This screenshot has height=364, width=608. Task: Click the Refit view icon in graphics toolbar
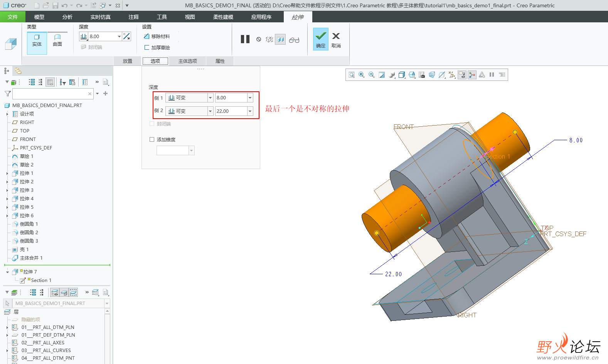352,75
